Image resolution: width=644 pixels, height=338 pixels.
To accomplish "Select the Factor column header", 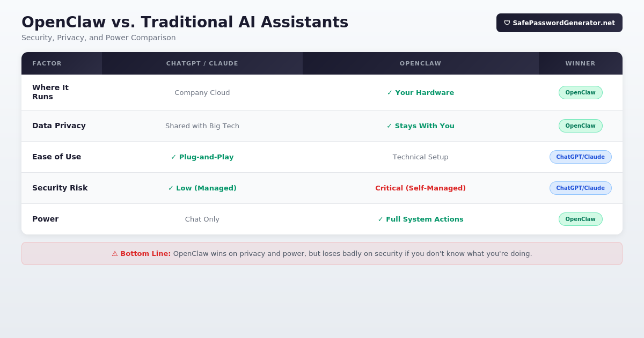I will click(47, 64).
